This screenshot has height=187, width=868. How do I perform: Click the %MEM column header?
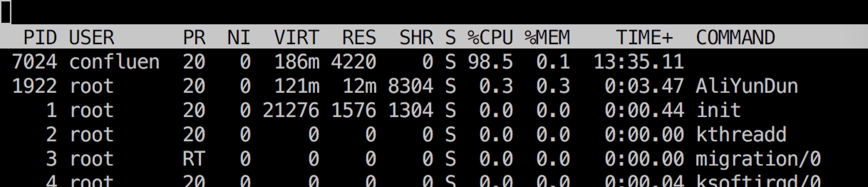click(547, 37)
